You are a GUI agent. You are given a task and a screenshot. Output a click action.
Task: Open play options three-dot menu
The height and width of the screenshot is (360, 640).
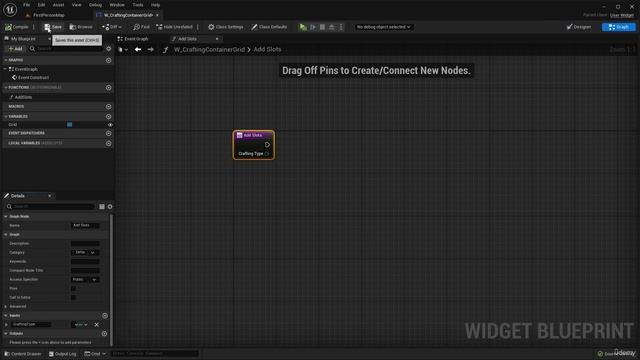pyautogui.click(x=341, y=27)
